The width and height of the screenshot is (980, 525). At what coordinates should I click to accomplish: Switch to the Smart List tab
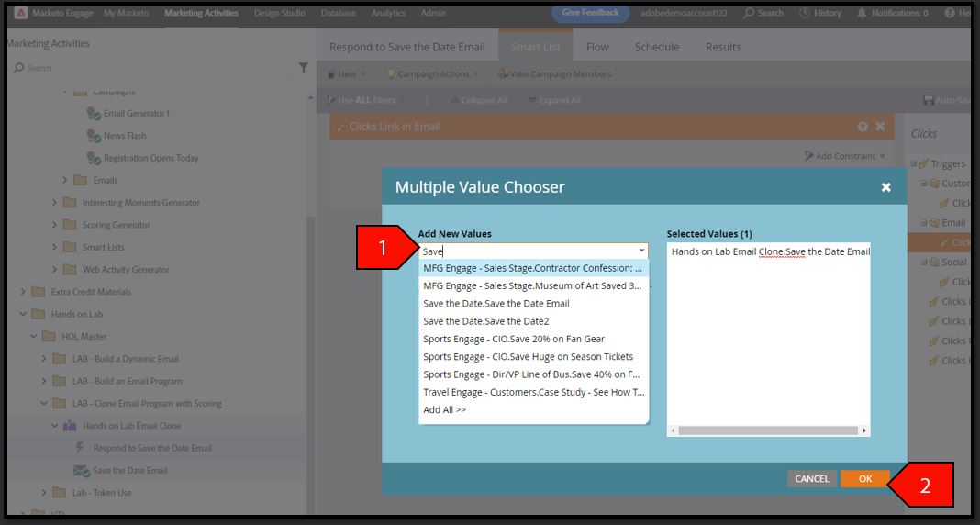coord(536,47)
